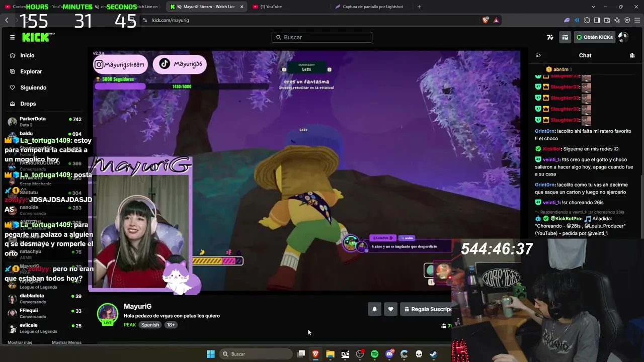644x362 pixels.
Task: Open FFlequil's channel in the sidebar
Action: [x=44, y=313]
